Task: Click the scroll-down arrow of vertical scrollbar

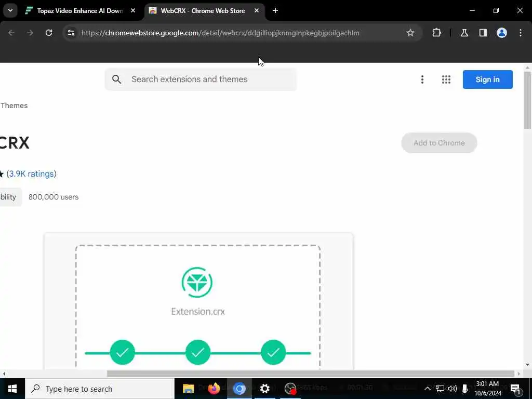Action: tap(527, 365)
